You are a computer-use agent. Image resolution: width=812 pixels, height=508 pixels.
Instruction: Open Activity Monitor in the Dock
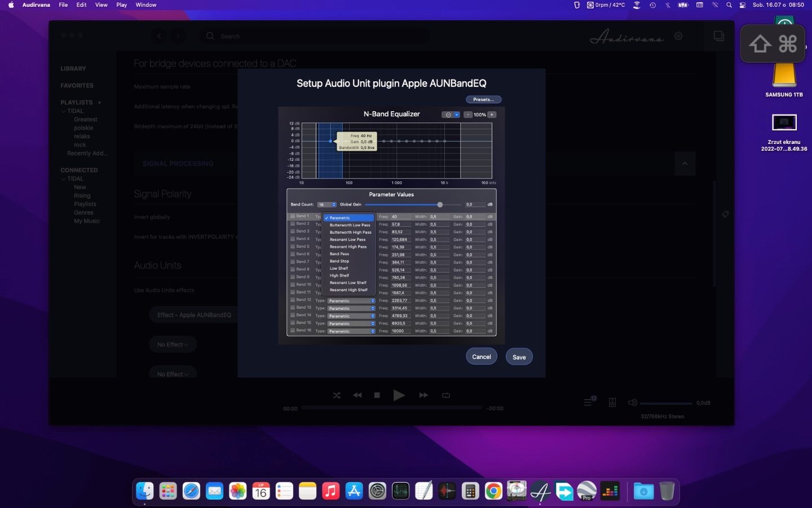pos(400,491)
